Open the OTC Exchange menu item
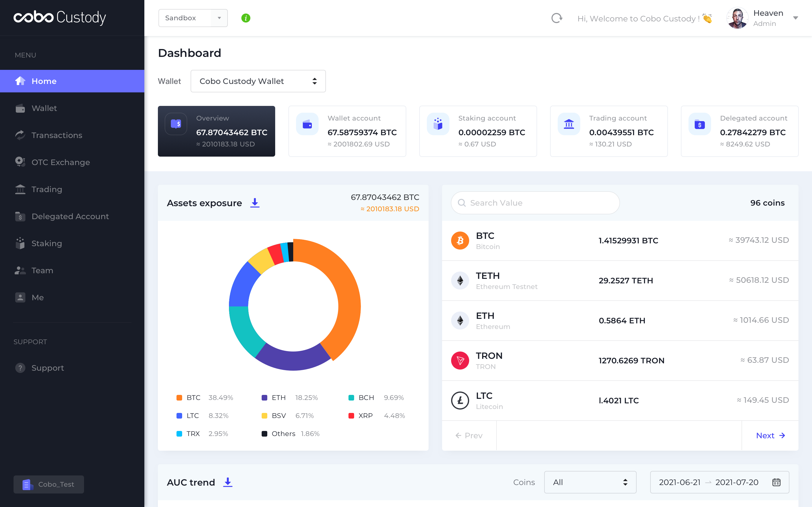Screen dimensions: 812x507 [x=60, y=162]
